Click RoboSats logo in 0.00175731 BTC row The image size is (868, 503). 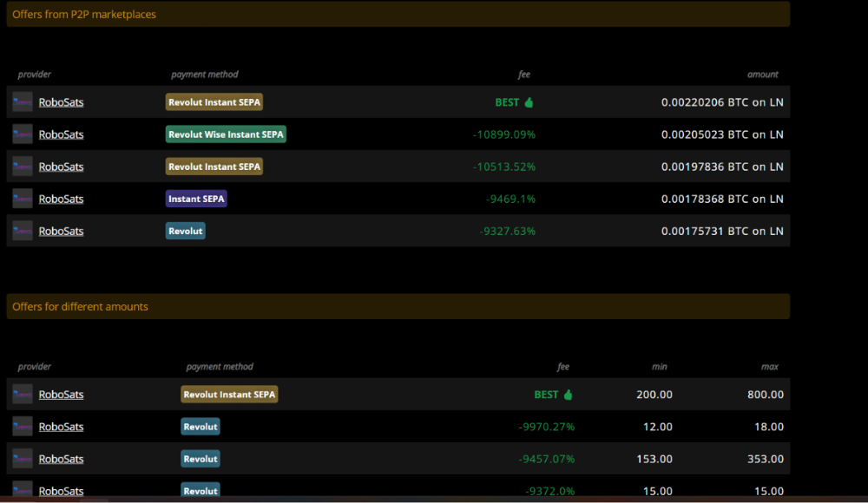pyautogui.click(x=23, y=230)
